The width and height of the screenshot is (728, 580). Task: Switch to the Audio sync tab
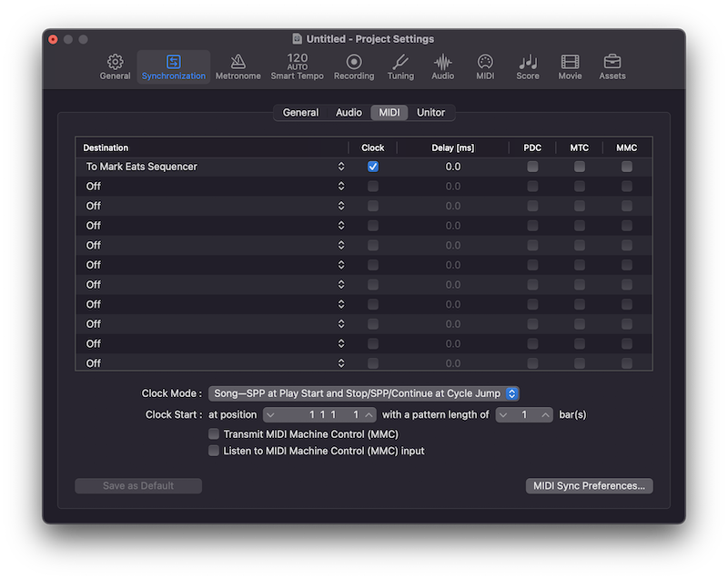point(349,112)
